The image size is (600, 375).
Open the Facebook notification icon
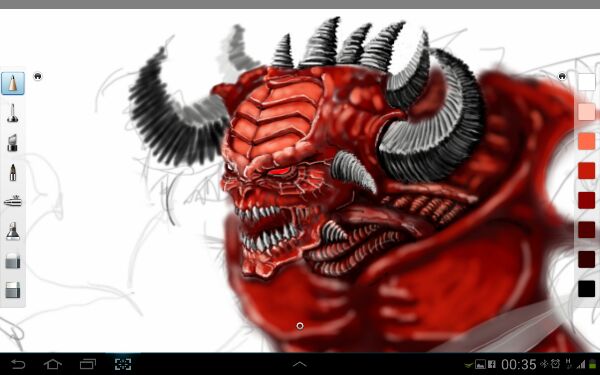tap(492, 365)
